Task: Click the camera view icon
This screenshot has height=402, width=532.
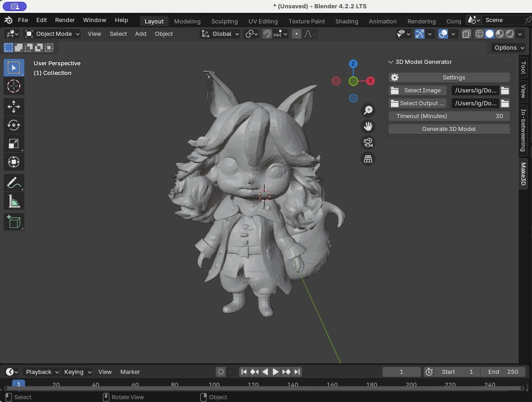Action: (x=368, y=143)
